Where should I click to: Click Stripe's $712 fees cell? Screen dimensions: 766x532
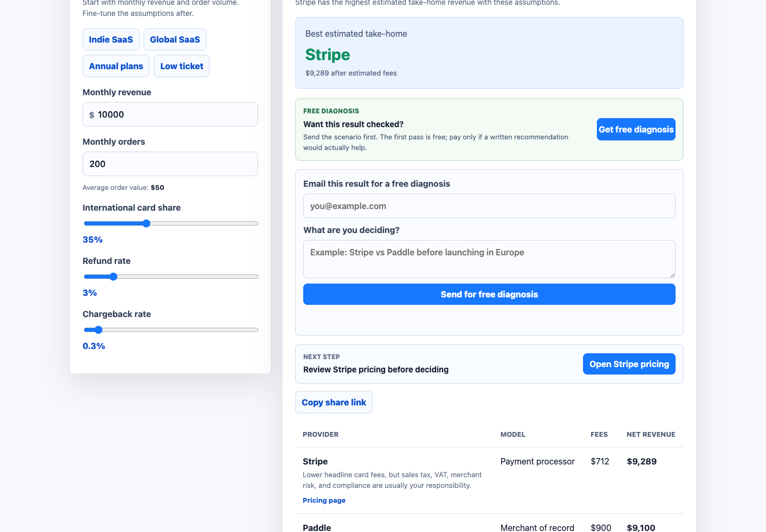click(x=600, y=461)
